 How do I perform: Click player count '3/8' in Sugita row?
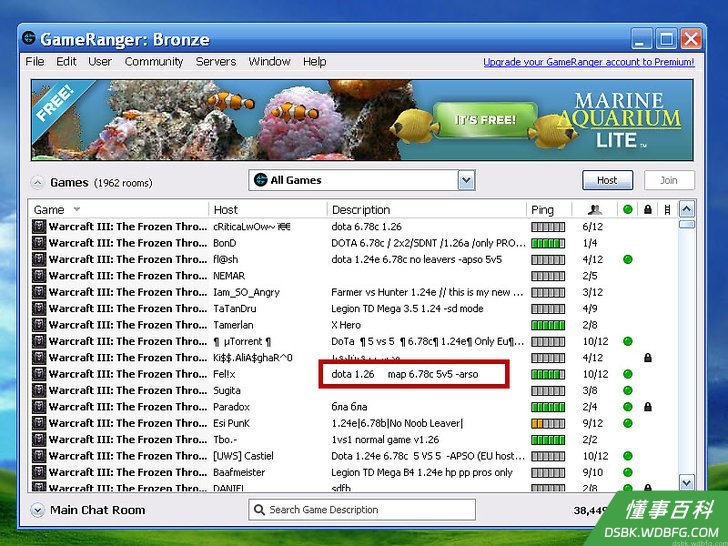(x=590, y=390)
